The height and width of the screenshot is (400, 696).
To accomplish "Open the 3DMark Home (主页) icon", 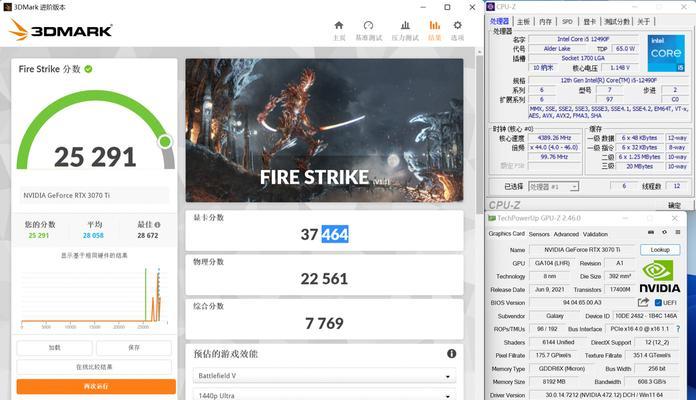I will tap(339, 25).
